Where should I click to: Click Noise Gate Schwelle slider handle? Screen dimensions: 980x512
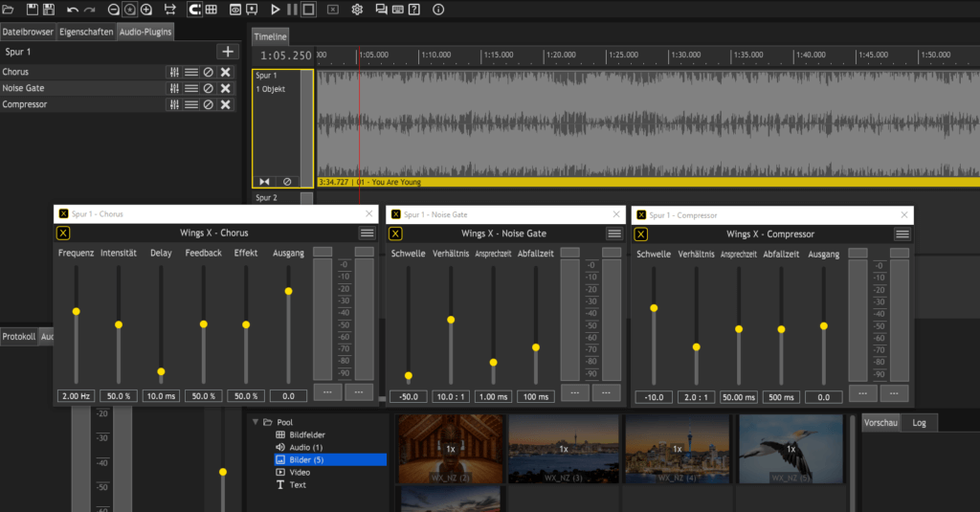(x=408, y=376)
